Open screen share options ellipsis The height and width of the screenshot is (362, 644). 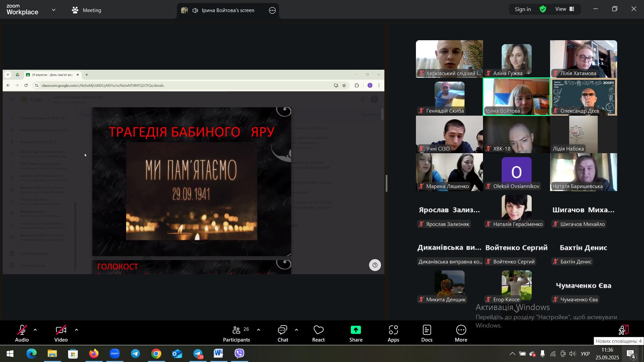click(272, 11)
